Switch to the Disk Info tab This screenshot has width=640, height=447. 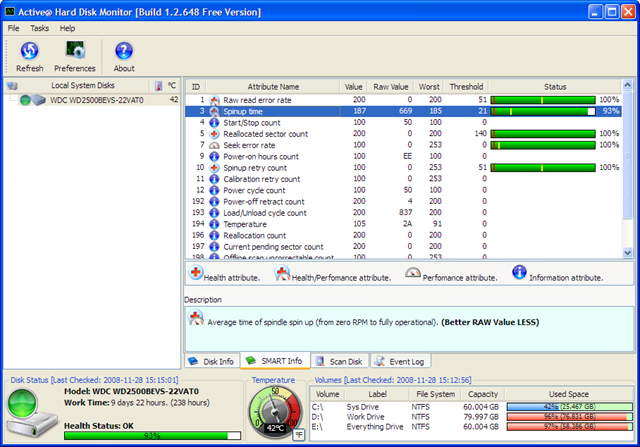pyautogui.click(x=211, y=361)
